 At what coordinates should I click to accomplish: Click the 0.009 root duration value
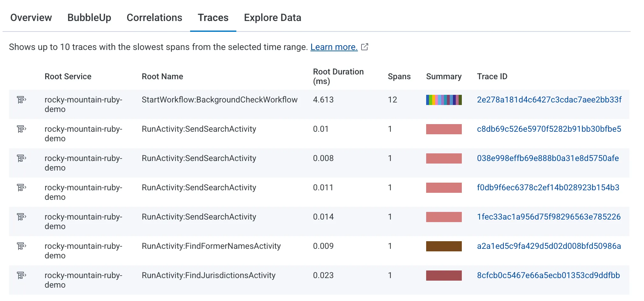coord(323,246)
